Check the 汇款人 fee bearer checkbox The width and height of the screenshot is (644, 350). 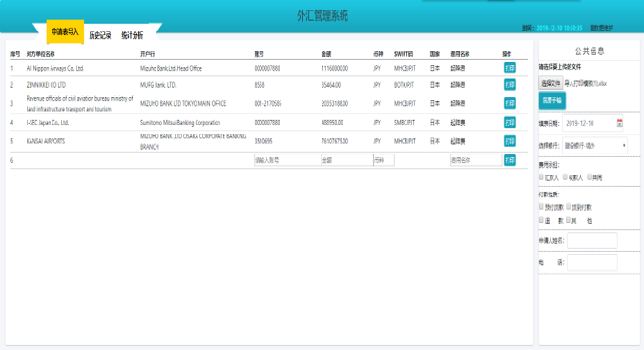541,176
